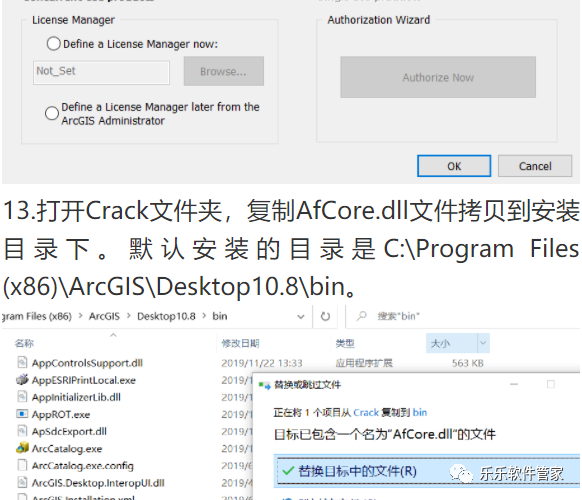Select ArcGIS.Desktop.InteropUI.dll file name
This screenshot has width=582, height=500.
(98, 483)
